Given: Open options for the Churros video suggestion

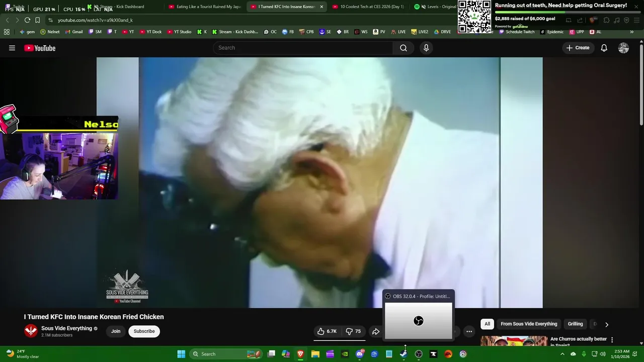Looking at the screenshot, I should [612, 340].
